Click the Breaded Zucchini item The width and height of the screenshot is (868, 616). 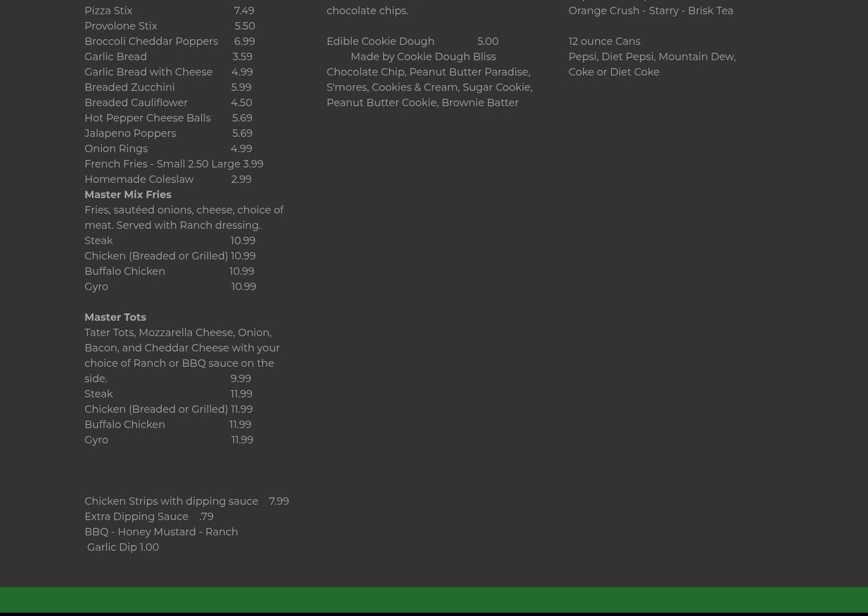129,87
